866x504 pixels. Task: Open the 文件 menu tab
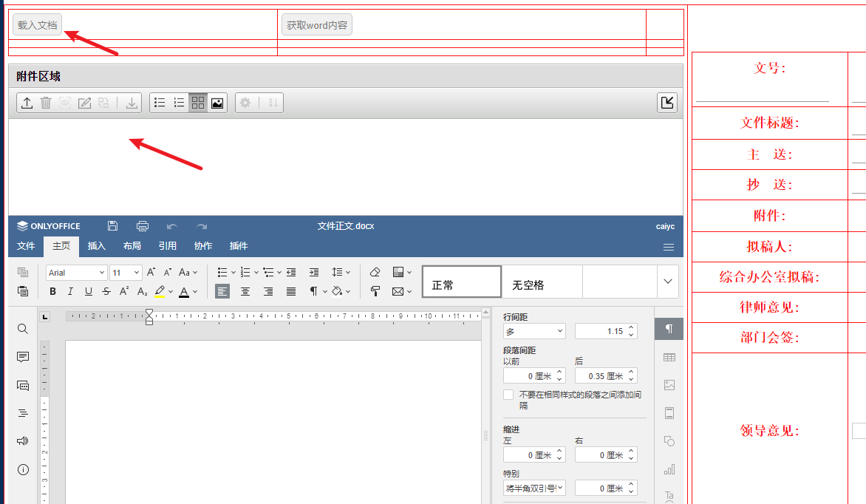coord(26,246)
